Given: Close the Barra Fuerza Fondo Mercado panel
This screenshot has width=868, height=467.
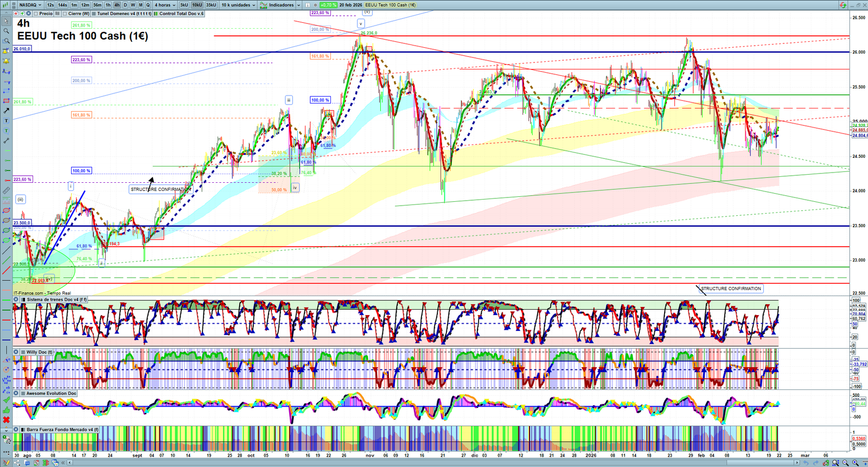Looking at the screenshot, I should pyautogui.click(x=16, y=430).
